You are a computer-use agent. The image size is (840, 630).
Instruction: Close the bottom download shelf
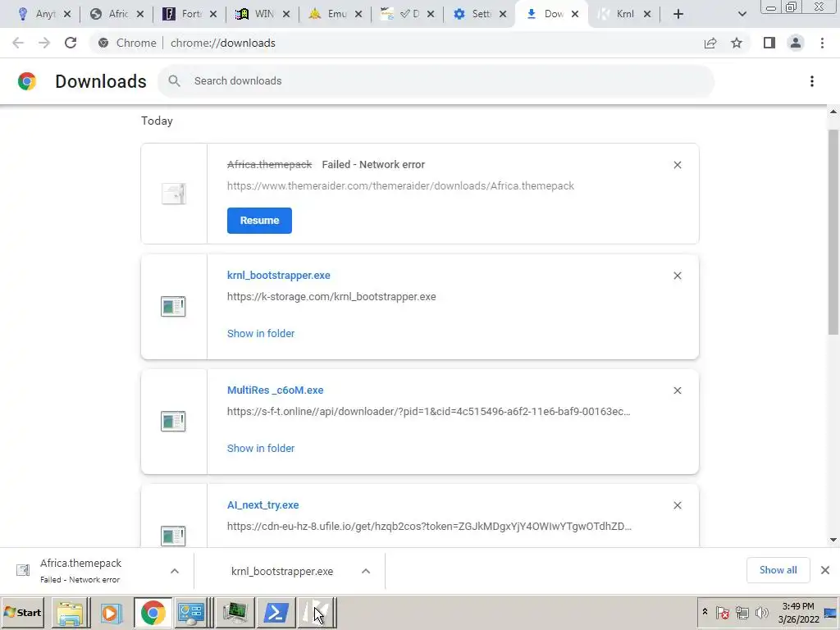[x=825, y=570]
